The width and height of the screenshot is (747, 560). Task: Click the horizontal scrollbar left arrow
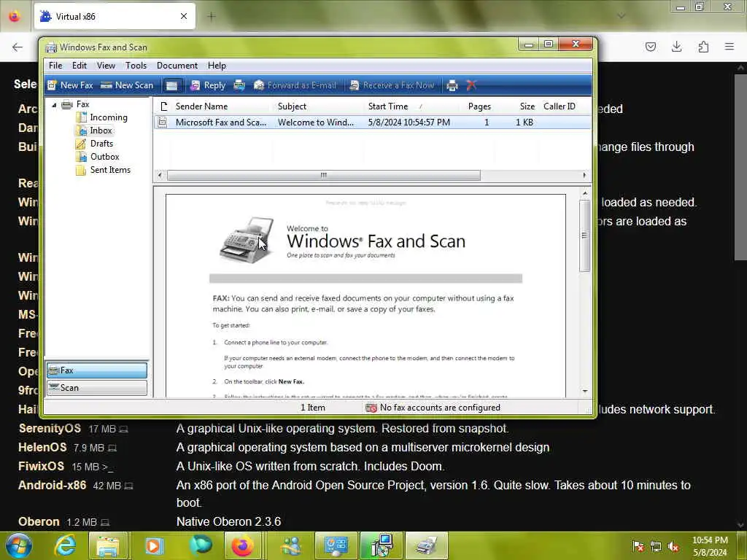pyautogui.click(x=160, y=175)
